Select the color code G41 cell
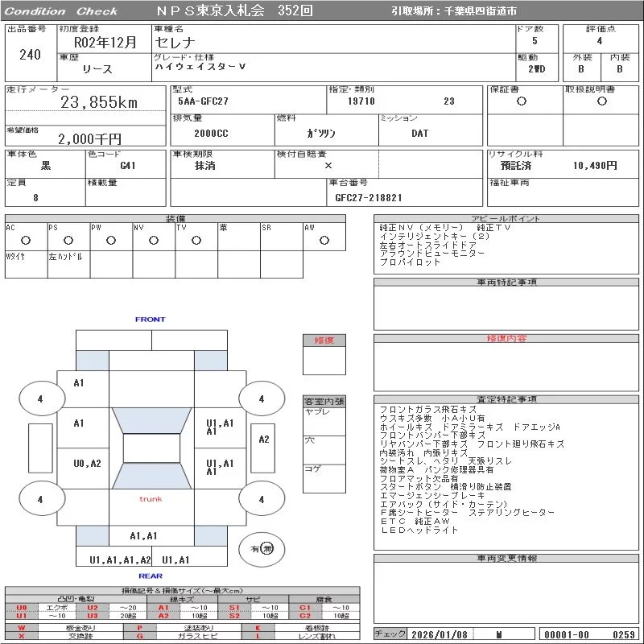Viewport: 644px width, 644px height. [x=127, y=166]
